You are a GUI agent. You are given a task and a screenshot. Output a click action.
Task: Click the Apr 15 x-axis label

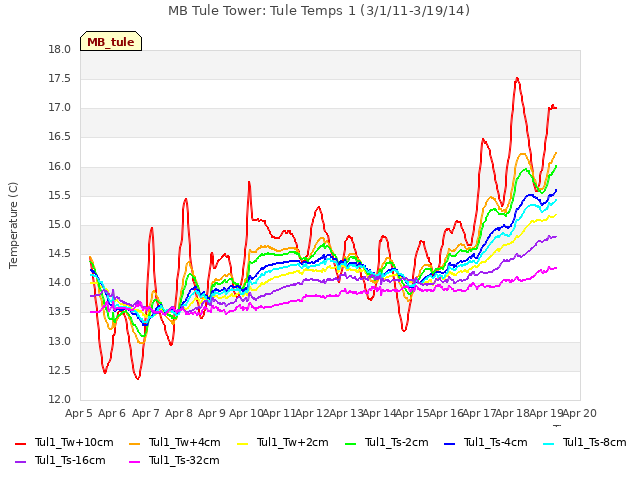tap(413, 414)
